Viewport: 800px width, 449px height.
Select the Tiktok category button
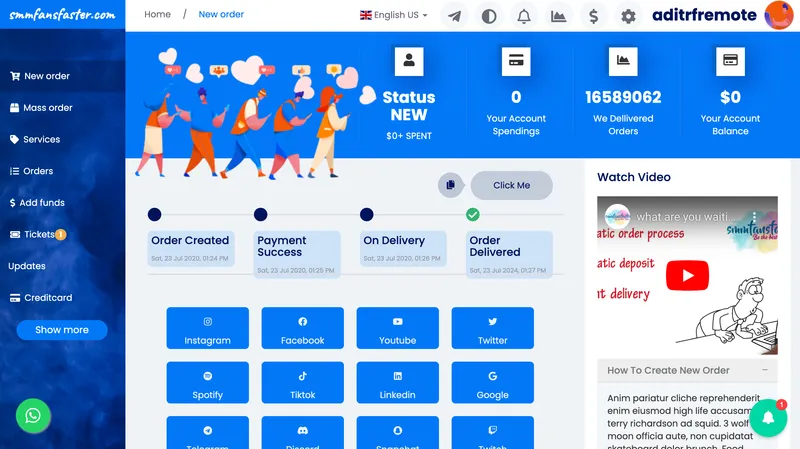(303, 383)
